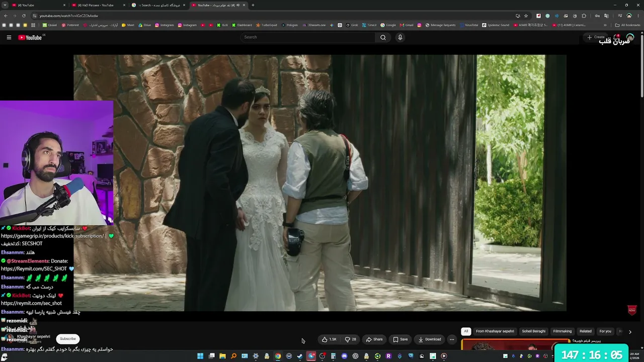Open the Gmail bookmark
This screenshot has width=644, height=362.
(x=407, y=25)
